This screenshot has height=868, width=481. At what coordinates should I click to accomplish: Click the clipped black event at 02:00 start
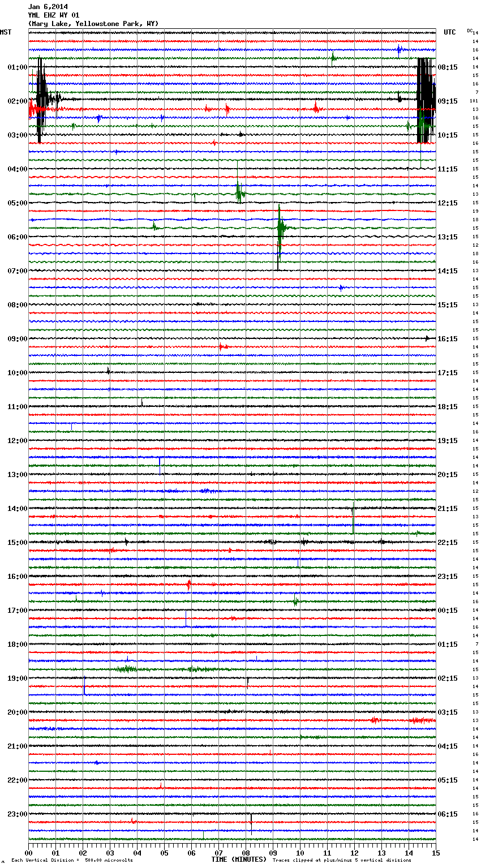tap(41, 99)
